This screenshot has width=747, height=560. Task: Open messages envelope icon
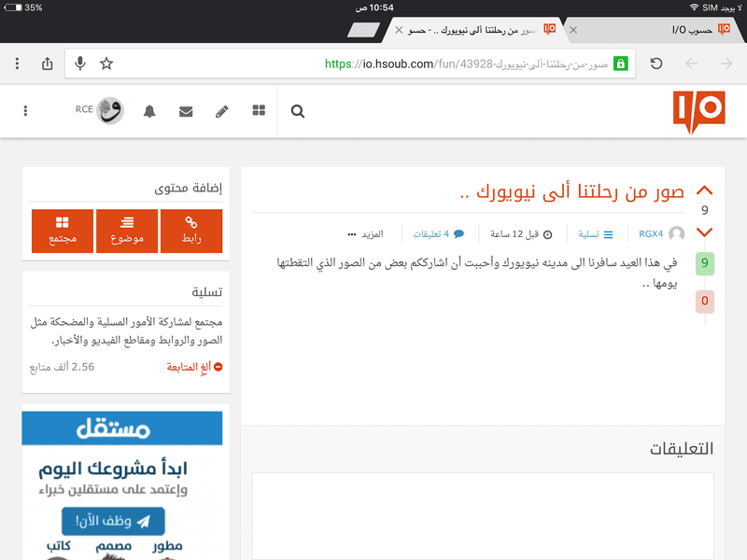tap(186, 111)
